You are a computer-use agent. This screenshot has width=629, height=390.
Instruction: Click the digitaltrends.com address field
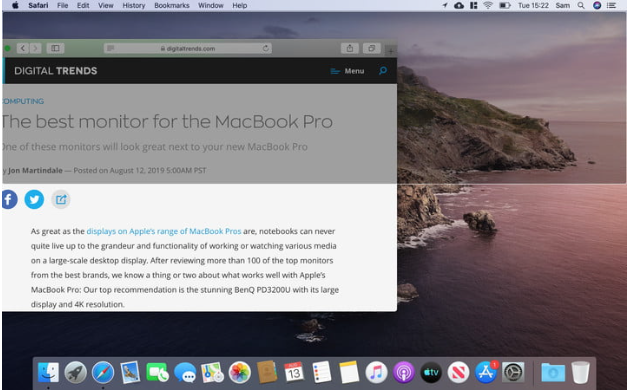[187, 49]
